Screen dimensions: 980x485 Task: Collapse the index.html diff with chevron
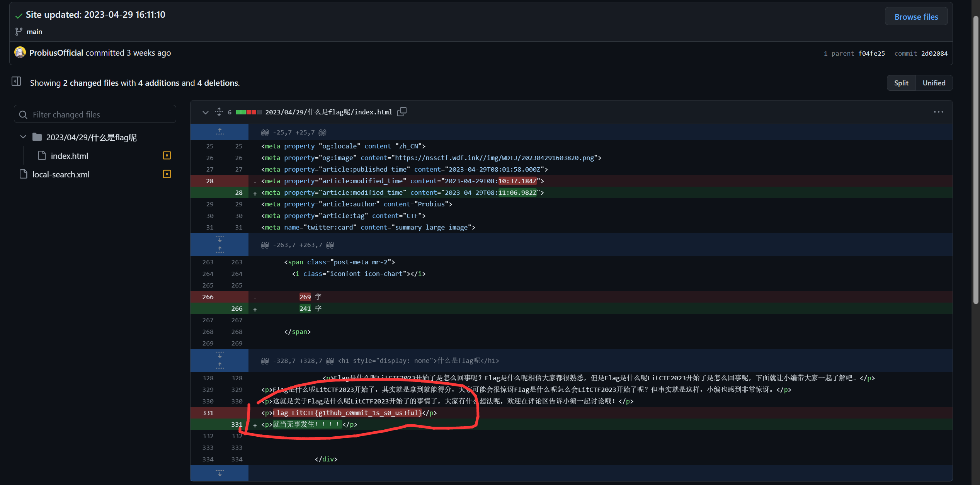[x=205, y=112]
